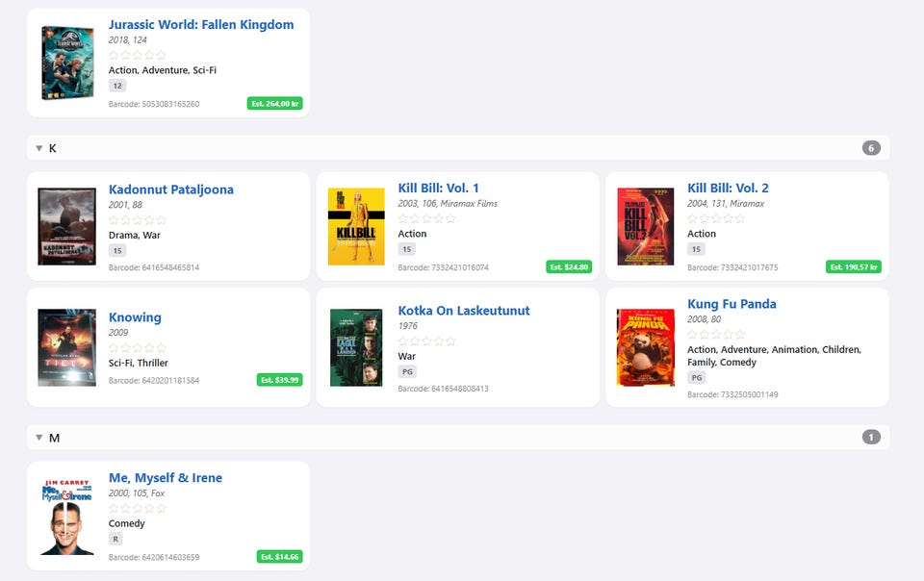Rate Kotka On Laskeutunut one star
This screenshot has width=924, height=581.
[403, 341]
